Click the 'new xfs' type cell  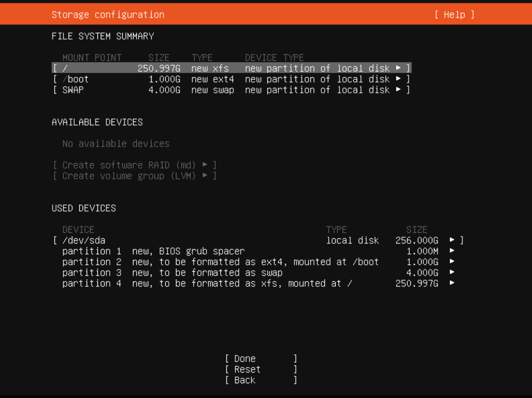210,68
